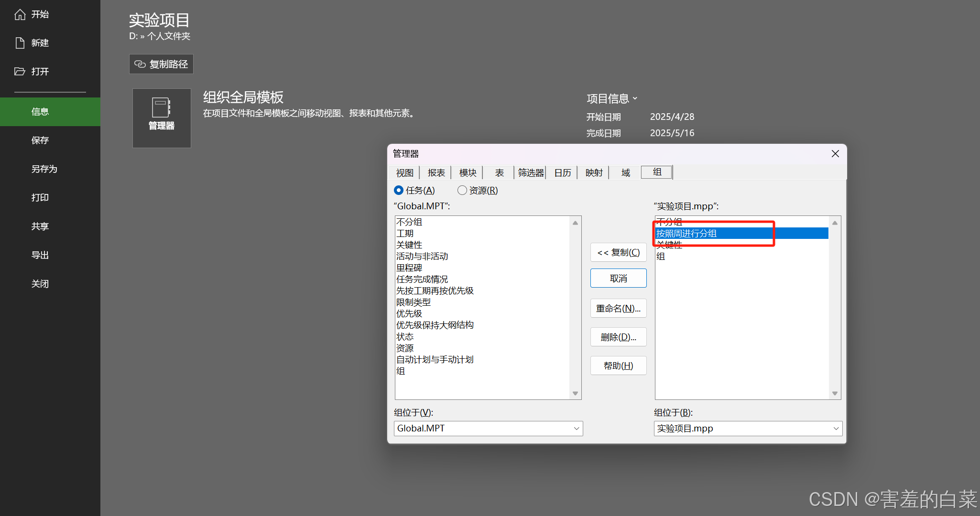
Task: Select the 资源(R) radio button
Action: pyautogui.click(x=462, y=190)
